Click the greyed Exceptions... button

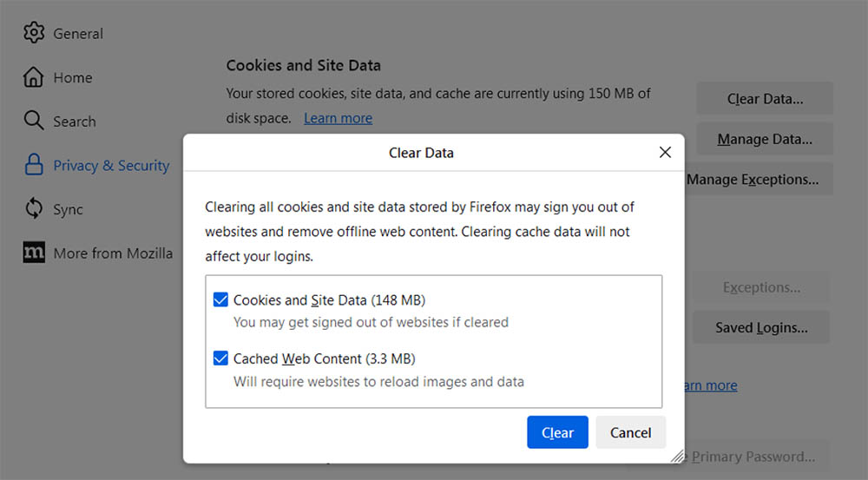tap(761, 287)
